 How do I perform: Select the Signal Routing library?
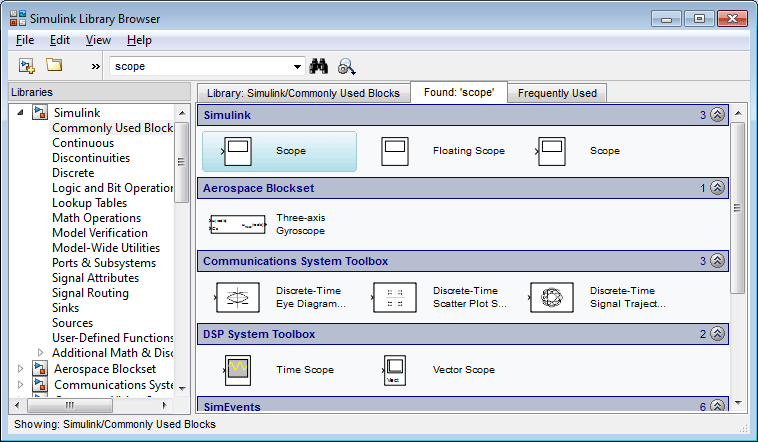coord(90,293)
